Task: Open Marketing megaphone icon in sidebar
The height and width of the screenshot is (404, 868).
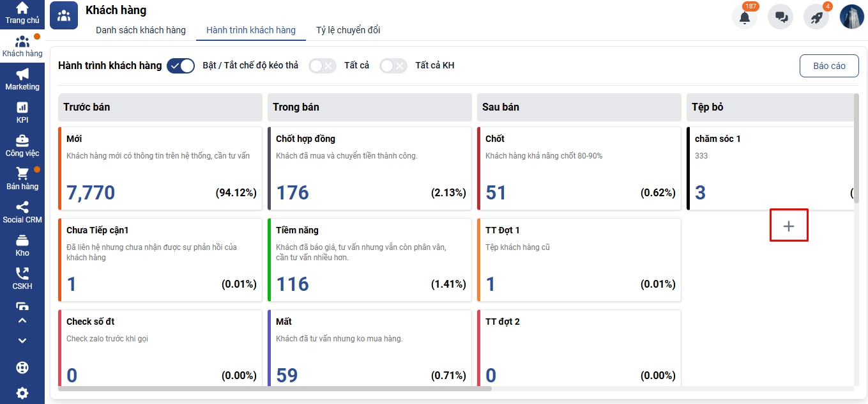Action: pyautogui.click(x=22, y=74)
